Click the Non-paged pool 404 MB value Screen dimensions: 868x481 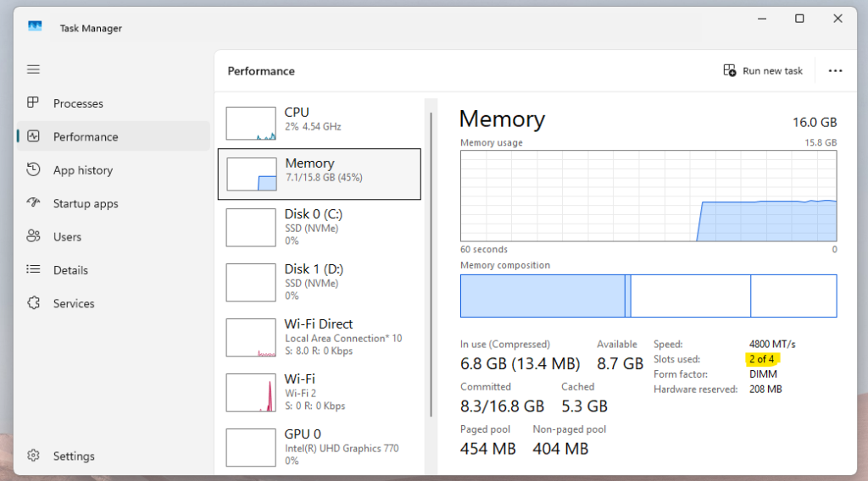tap(560, 449)
